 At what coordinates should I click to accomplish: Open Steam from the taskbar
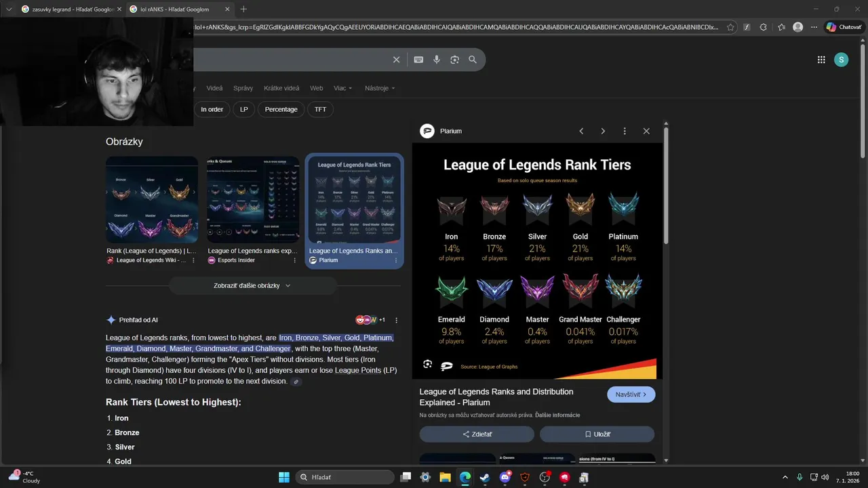(485, 477)
